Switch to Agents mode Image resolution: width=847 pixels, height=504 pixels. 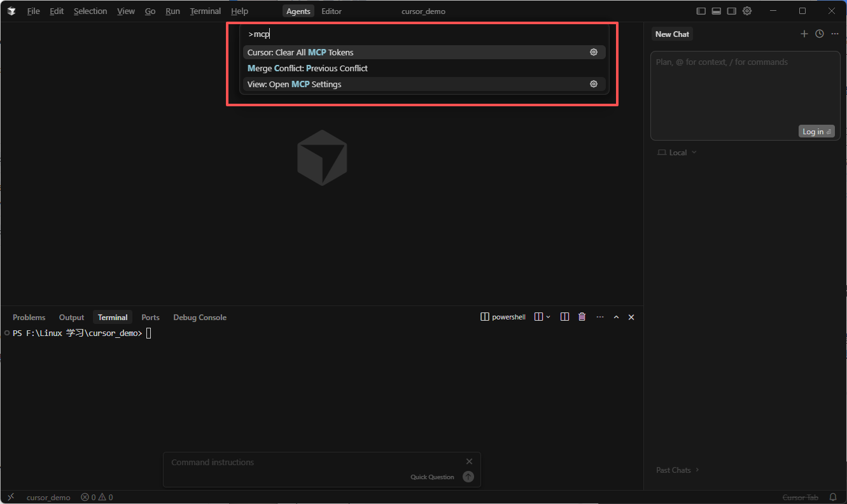coord(298,11)
